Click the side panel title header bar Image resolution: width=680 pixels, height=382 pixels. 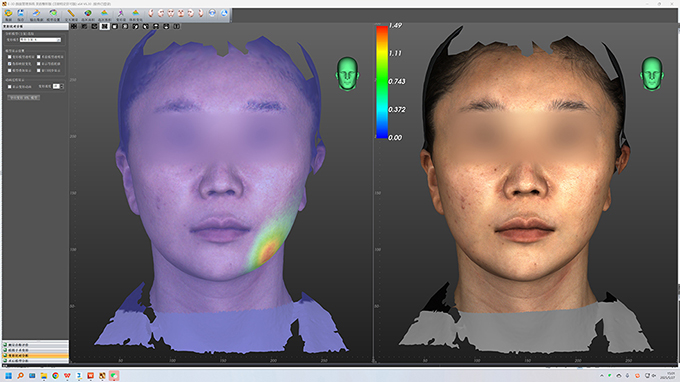(36, 26)
